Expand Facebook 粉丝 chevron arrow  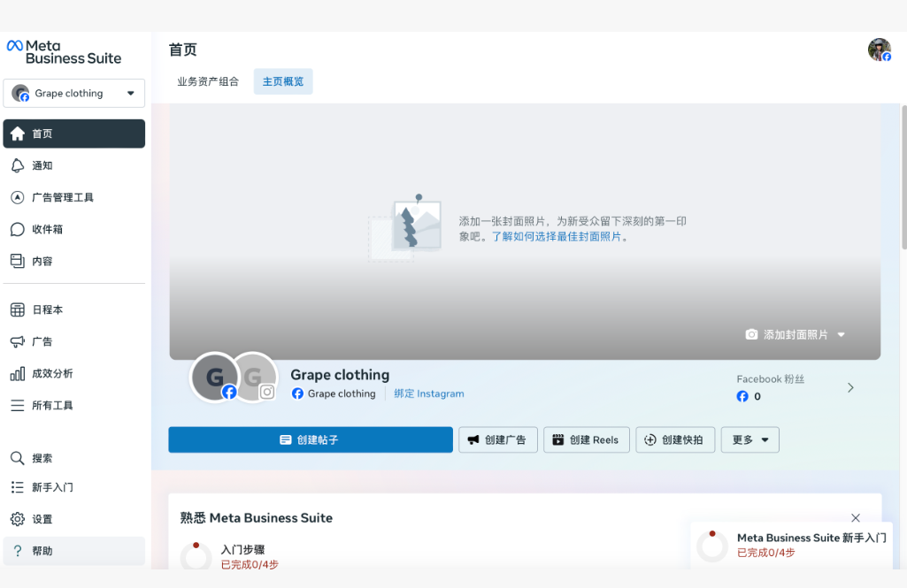pyautogui.click(x=850, y=388)
